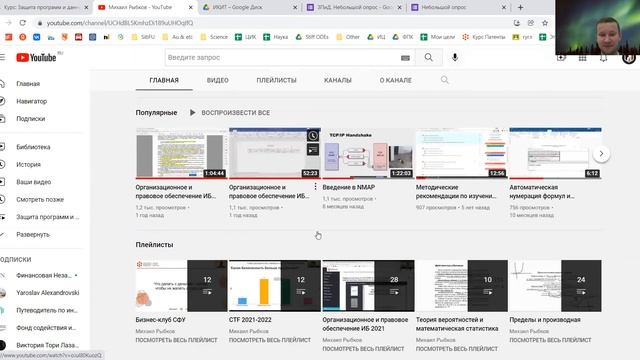This screenshot has width=640, height=360.
Task: Open Пределы и производная playlist thumbnail
Action: [555, 286]
